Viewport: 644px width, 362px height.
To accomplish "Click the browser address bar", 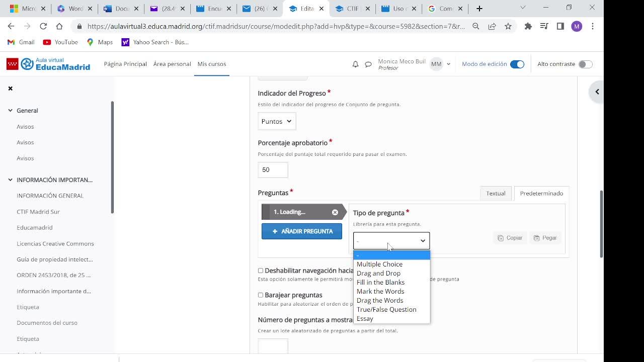I will pos(276,26).
